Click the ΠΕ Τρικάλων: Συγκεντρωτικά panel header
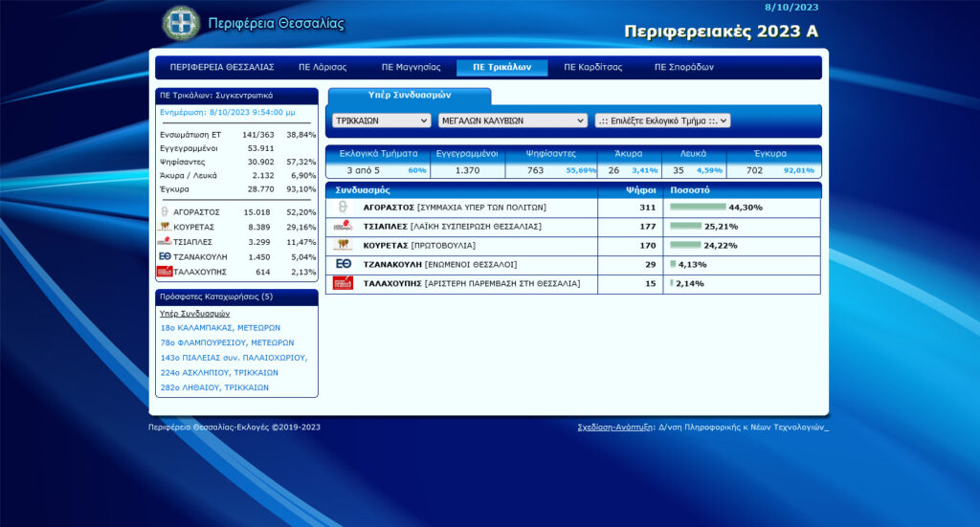The height and width of the screenshot is (527, 980). pos(237,96)
